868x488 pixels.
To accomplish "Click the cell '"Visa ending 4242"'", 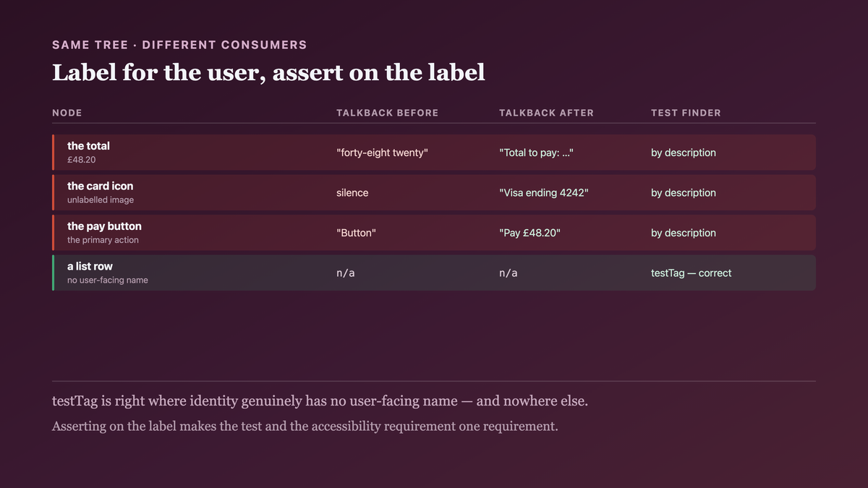I will click(544, 193).
